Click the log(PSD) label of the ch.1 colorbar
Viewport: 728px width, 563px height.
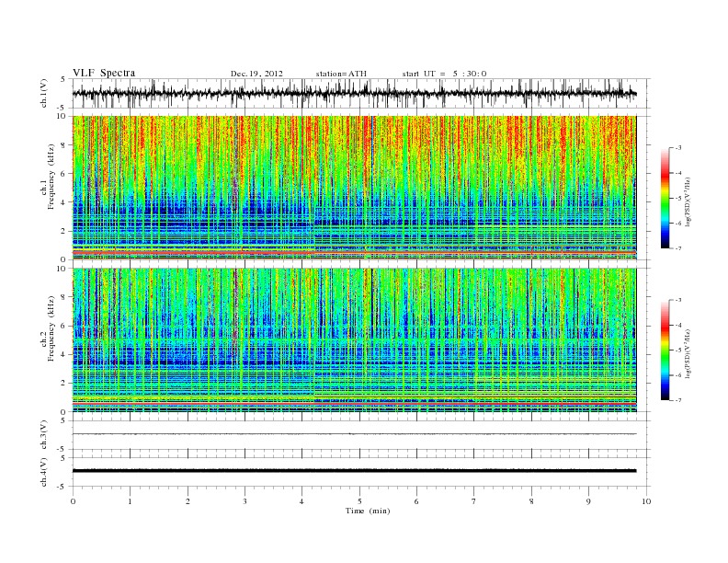[x=687, y=201]
